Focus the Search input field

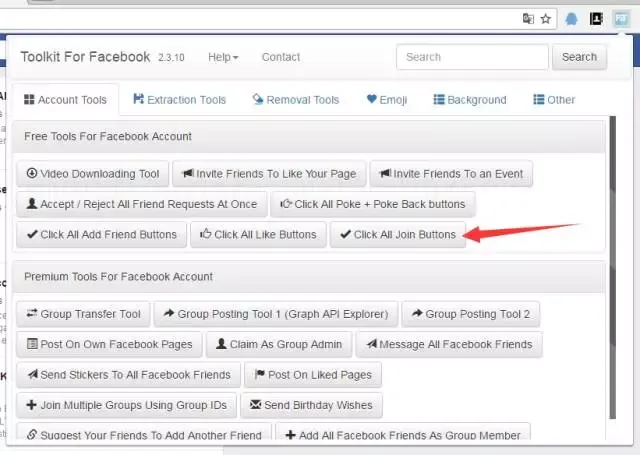tap(472, 57)
